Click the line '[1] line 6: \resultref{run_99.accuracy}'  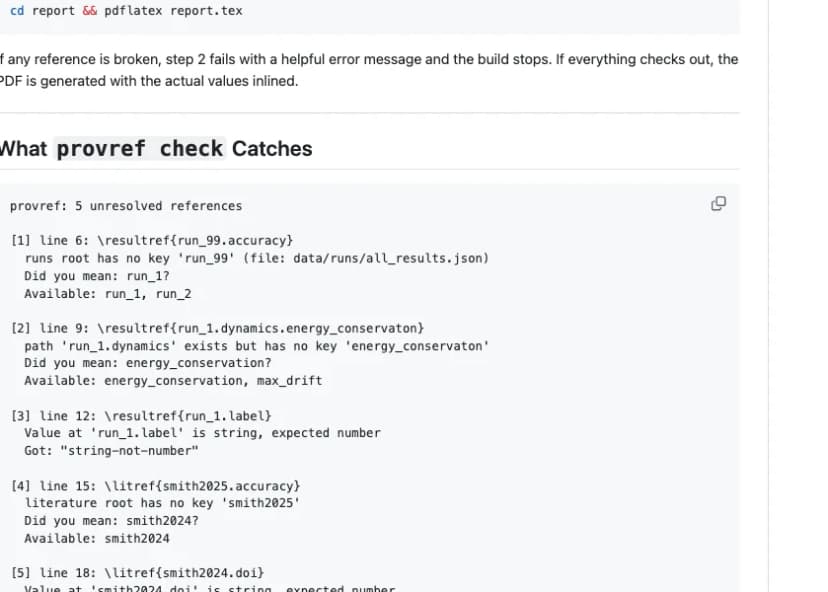(x=152, y=241)
